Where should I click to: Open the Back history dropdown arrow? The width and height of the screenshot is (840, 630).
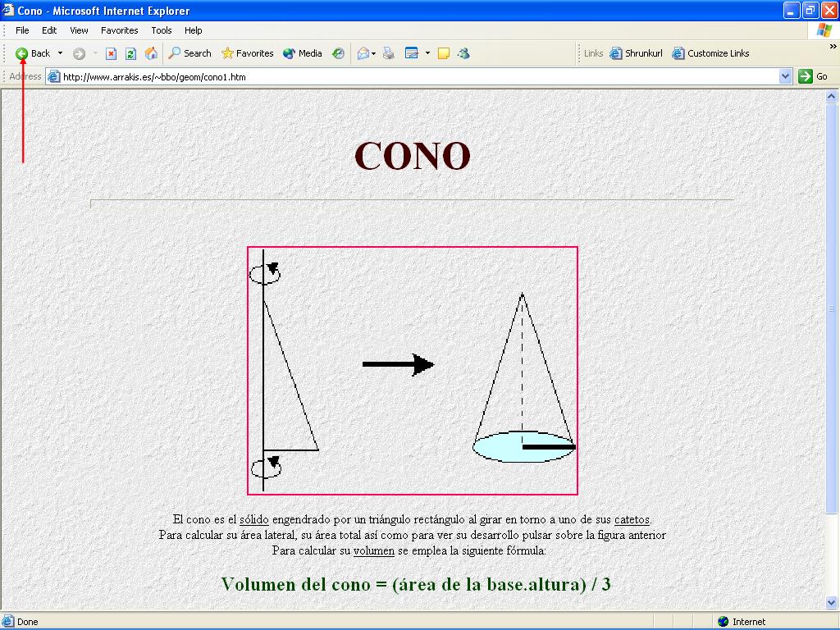(x=60, y=53)
